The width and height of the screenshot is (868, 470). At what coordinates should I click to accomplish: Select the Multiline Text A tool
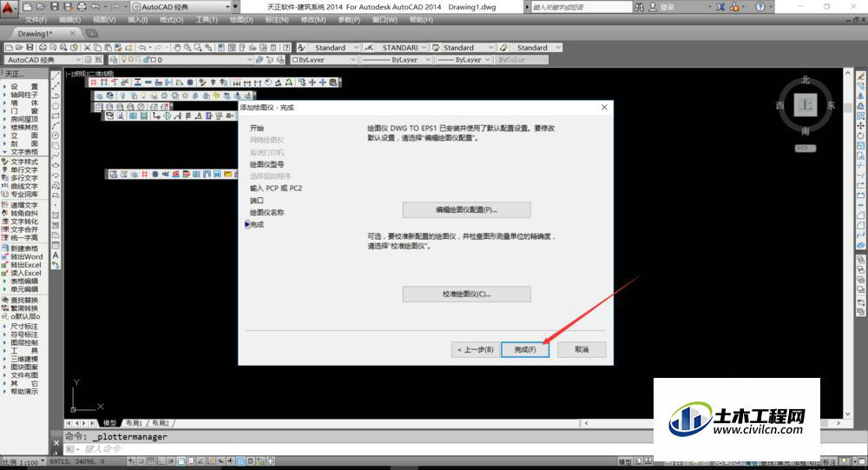(x=56, y=255)
